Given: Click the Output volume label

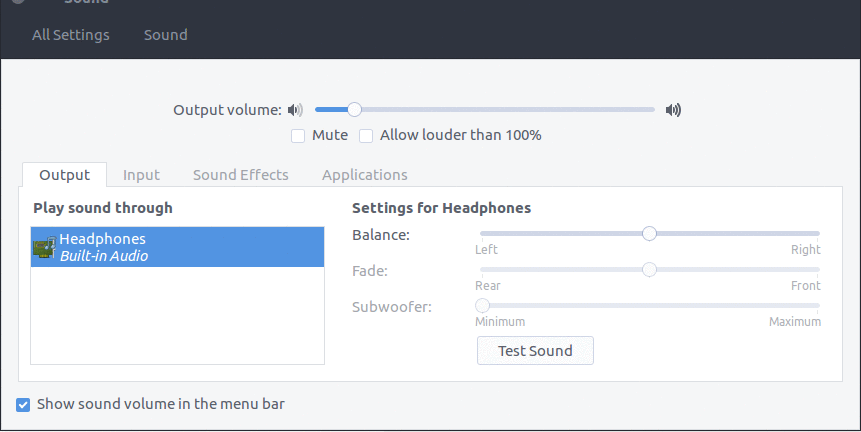Looking at the screenshot, I should point(227,110).
